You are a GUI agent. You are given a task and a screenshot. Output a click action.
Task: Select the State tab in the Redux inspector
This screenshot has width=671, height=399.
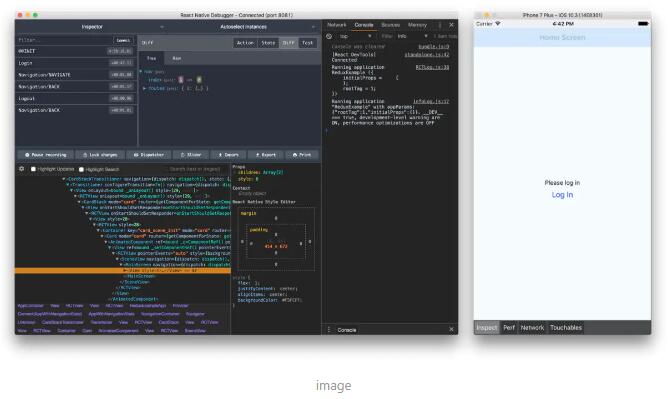pos(268,43)
